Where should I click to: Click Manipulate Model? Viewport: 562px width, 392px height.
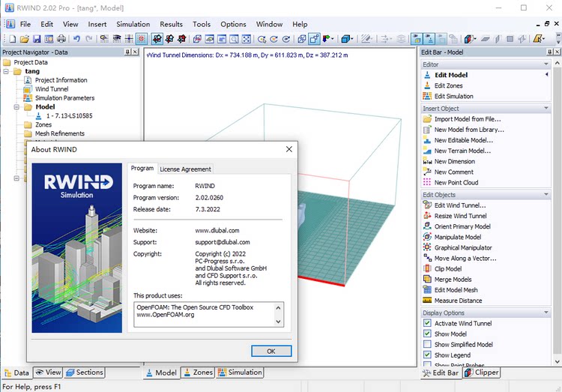pos(458,237)
